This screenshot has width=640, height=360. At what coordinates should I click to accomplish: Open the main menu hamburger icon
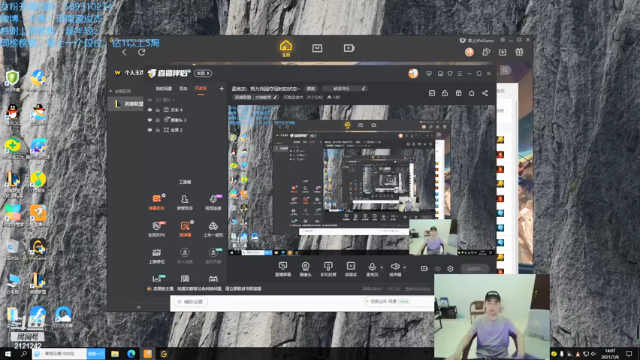pos(460,73)
